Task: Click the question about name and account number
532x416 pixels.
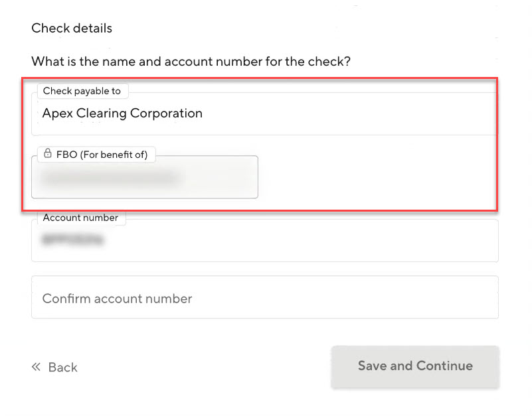Action: (191, 62)
